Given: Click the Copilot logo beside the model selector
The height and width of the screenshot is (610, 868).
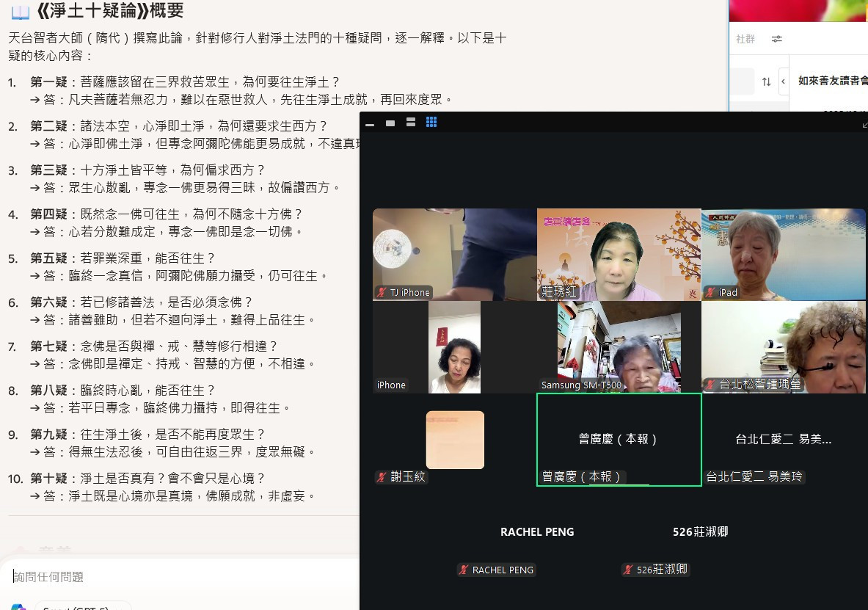Looking at the screenshot, I should pyautogui.click(x=18, y=607).
